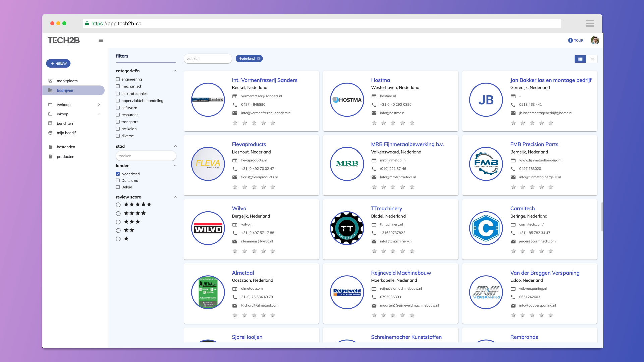Open berichten in the sidebar

click(x=65, y=123)
